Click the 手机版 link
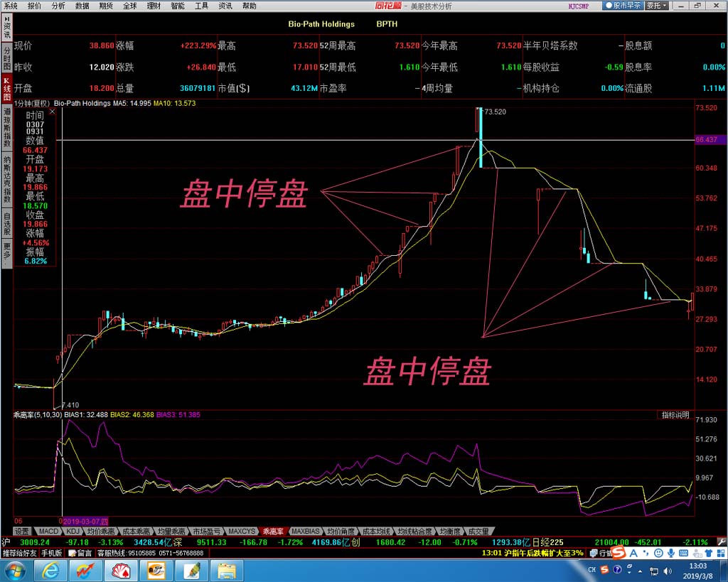Screen dimensions: 728x582 [x=51, y=554]
